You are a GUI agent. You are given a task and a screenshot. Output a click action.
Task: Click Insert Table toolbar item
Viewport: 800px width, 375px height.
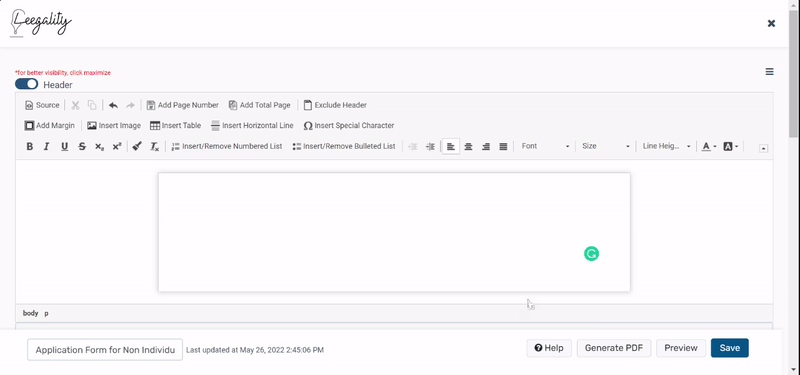176,126
